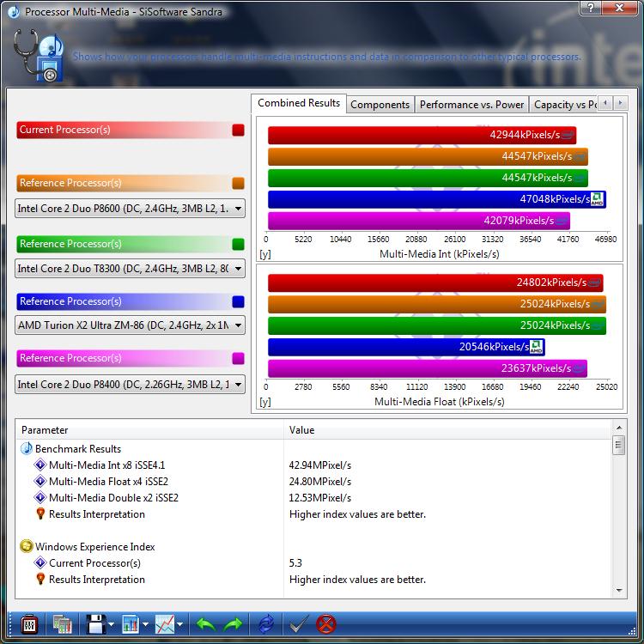Screen dimensions: 644x644
Task: Click the floppy disk save icon
Action: 96,625
